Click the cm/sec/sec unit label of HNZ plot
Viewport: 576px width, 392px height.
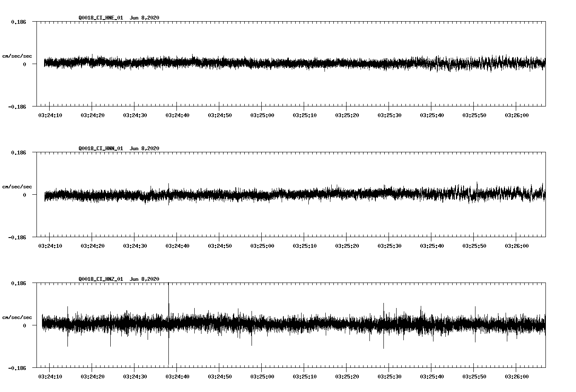coord(17,317)
